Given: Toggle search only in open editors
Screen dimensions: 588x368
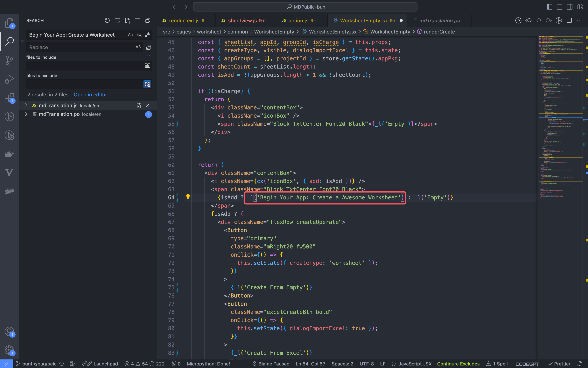Looking at the screenshot, I should 147,66.
